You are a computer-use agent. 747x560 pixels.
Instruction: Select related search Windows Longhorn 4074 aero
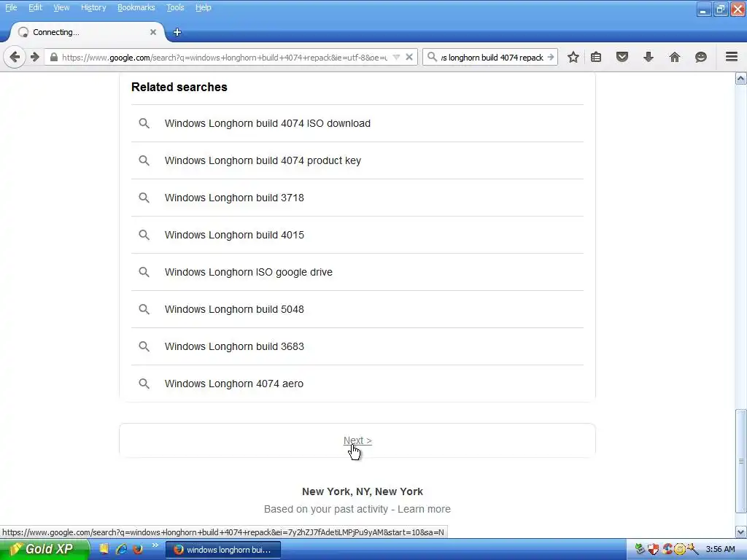357,384
